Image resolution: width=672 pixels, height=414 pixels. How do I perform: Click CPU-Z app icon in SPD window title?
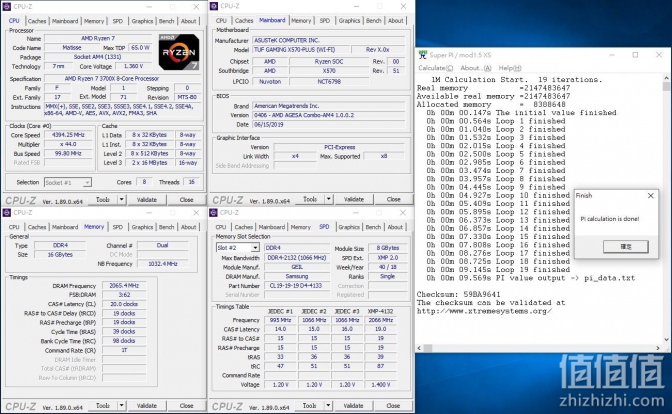(213, 213)
